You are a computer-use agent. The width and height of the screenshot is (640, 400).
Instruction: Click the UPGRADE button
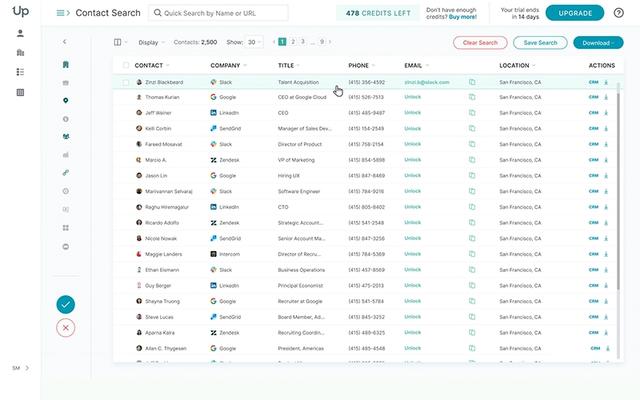click(x=575, y=13)
